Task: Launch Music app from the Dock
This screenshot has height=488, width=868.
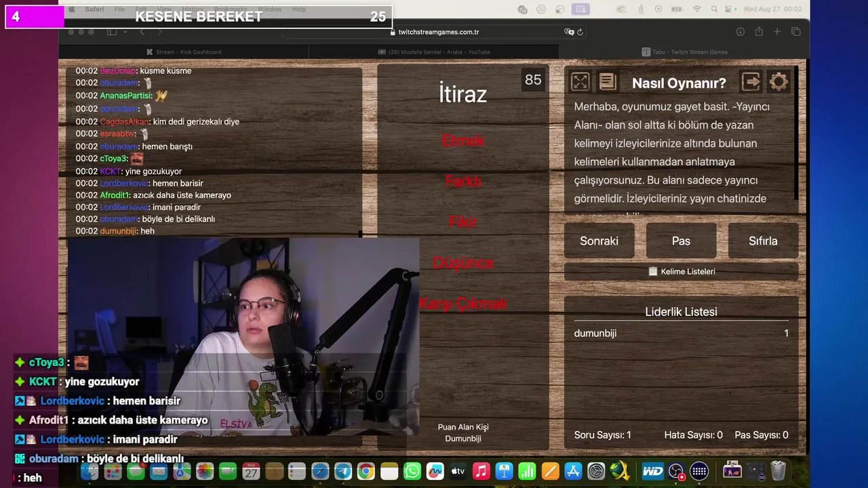Action: [481, 471]
